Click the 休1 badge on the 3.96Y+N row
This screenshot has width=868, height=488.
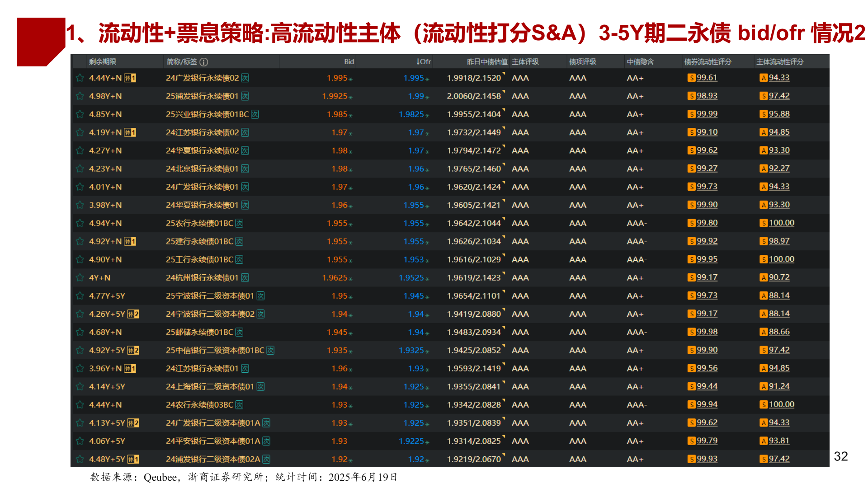coord(131,368)
